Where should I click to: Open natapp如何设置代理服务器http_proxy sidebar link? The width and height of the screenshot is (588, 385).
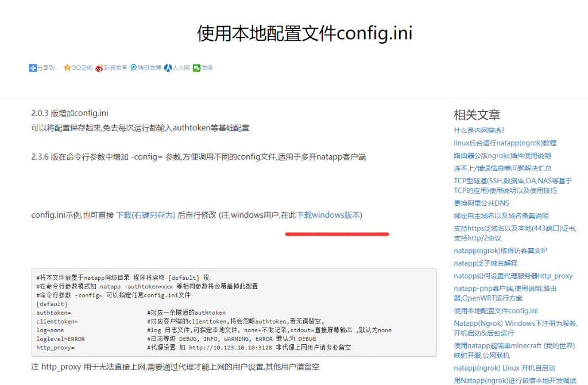(x=513, y=276)
